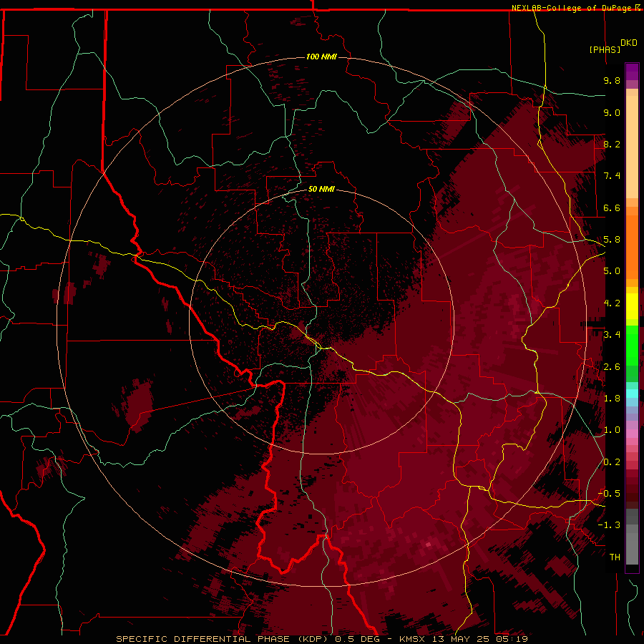Select the 4.2 scale label
Screen dimensions: 644x644
coord(612,303)
